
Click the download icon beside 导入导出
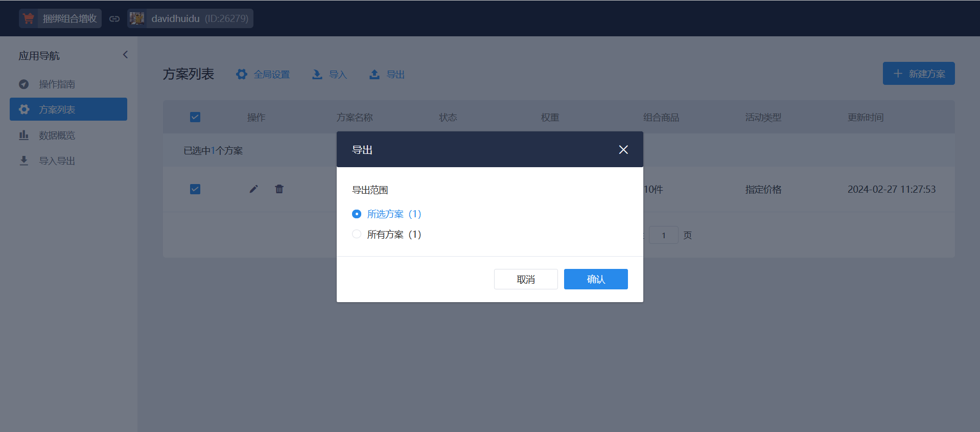[x=24, y=161]
